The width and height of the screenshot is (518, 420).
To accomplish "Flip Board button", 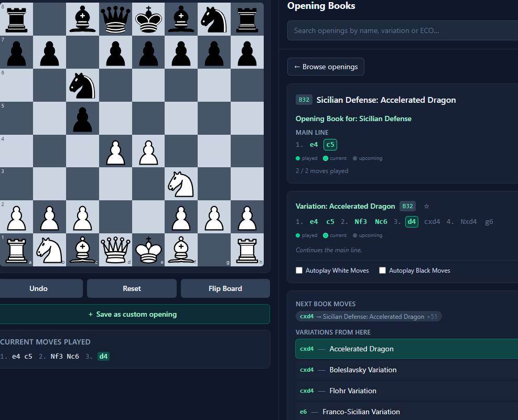I will point(225,288).
